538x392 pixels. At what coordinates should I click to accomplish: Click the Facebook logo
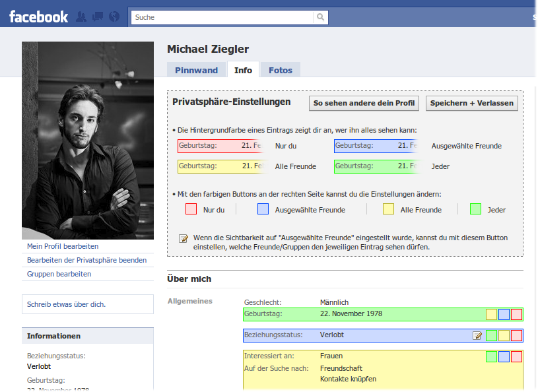[38, 16]
